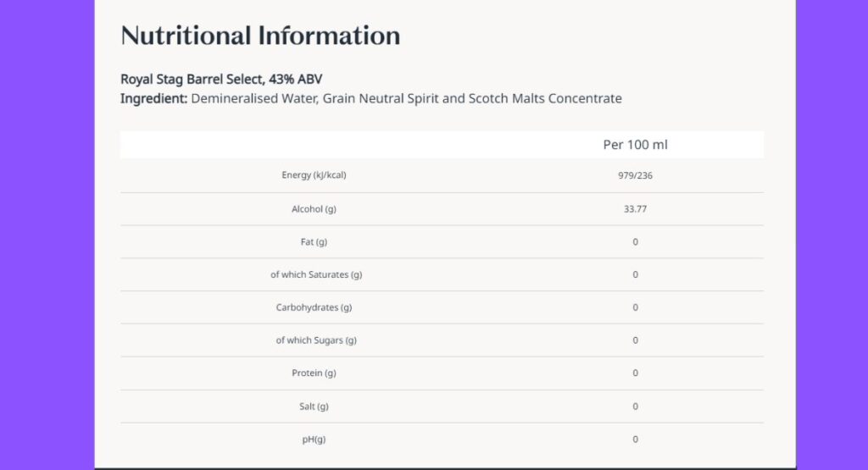Click the Per 100 ml column header
This screenshot has width=868, height=470.
635,145
